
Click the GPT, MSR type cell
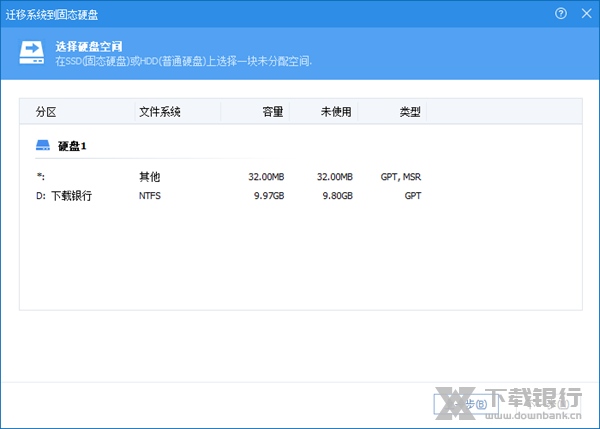(x=400, y=177)
